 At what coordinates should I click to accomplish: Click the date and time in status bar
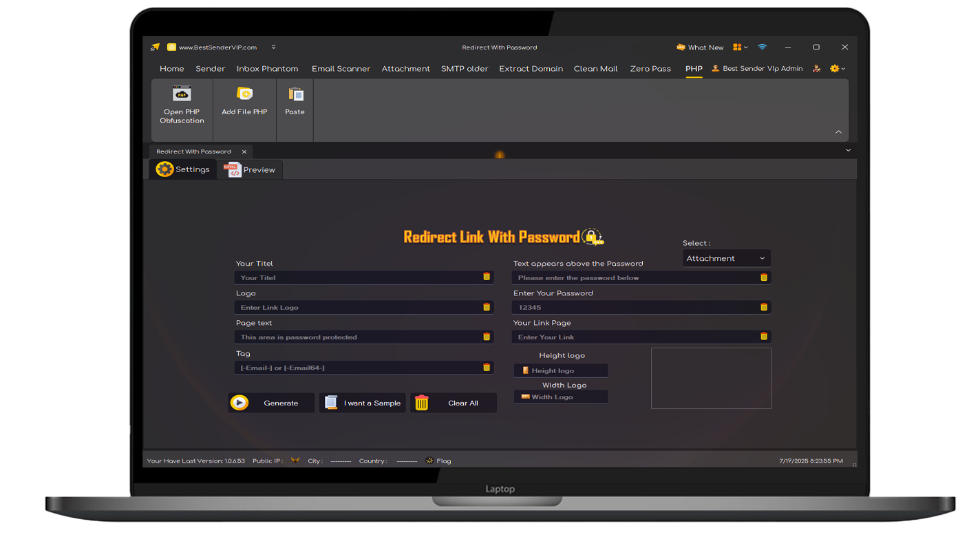click(x=811, y=461)
